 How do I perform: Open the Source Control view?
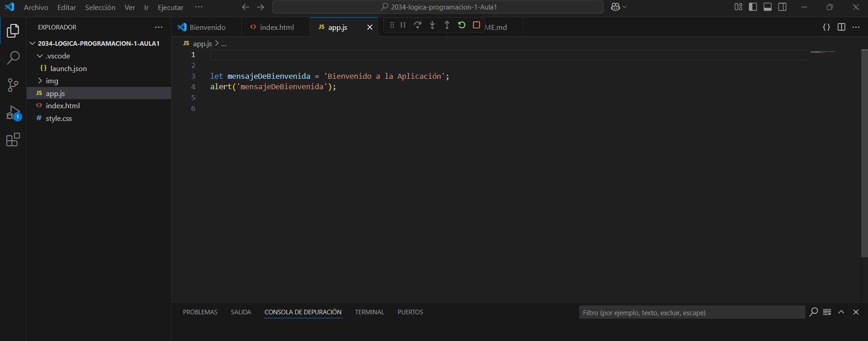click(13, 85)
